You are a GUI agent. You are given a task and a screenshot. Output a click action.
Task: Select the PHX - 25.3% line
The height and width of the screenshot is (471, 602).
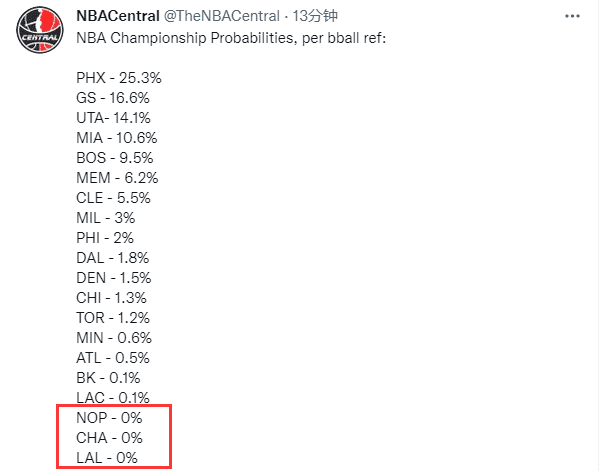119,77
